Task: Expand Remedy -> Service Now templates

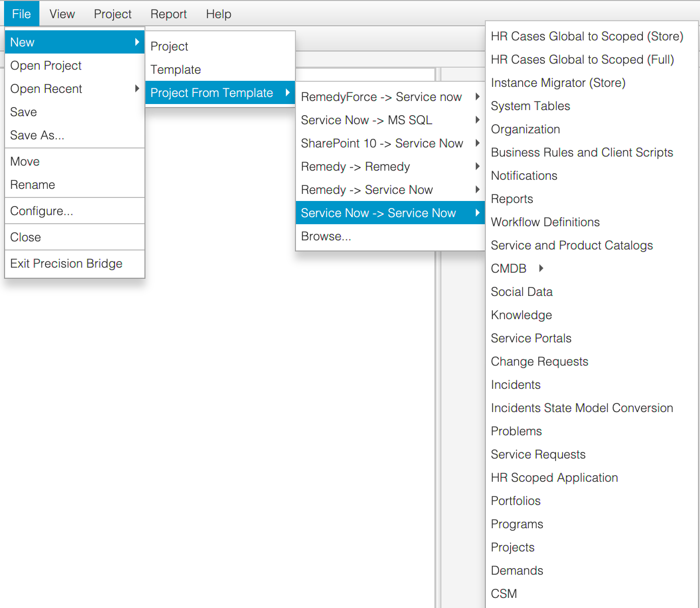Action: point(390,189)
